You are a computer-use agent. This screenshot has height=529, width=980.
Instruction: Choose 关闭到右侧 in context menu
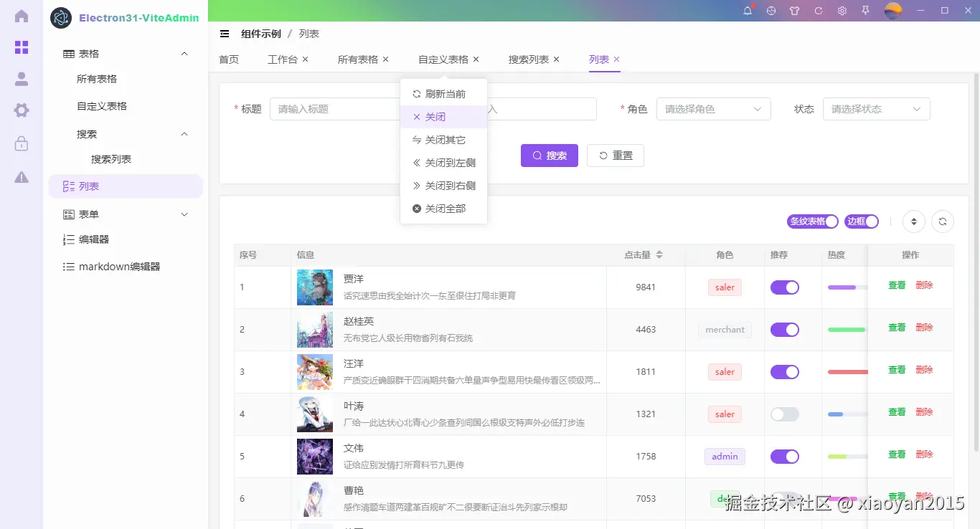click(x=443, y=186)
